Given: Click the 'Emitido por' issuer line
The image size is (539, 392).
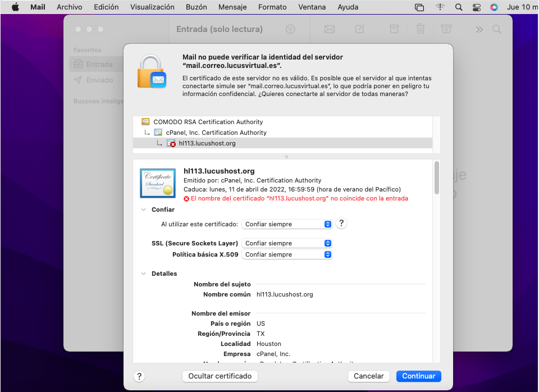Looking at the screenshot, I should 252,180.
